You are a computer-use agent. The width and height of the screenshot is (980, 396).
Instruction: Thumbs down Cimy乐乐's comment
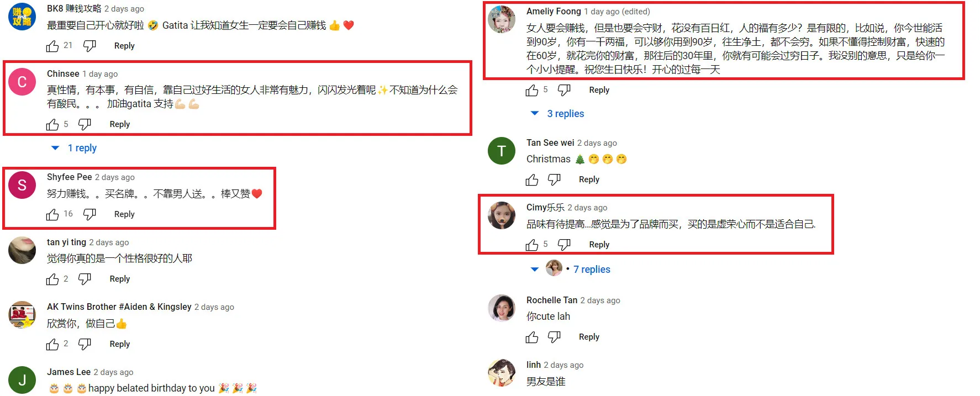564,245
